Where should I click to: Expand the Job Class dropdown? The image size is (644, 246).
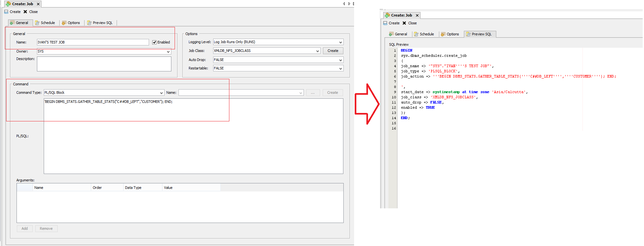coord(317,51)
